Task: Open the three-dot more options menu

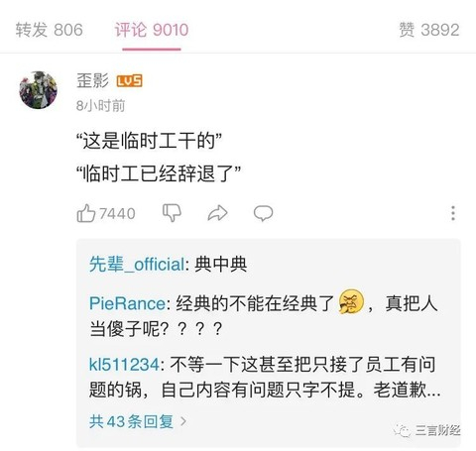Action: pyautogui.click(x=453, y=213)
